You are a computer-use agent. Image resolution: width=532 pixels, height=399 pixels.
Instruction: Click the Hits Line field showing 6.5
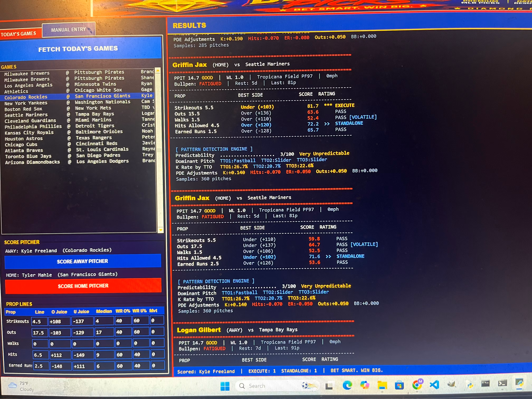pos(41,355)
